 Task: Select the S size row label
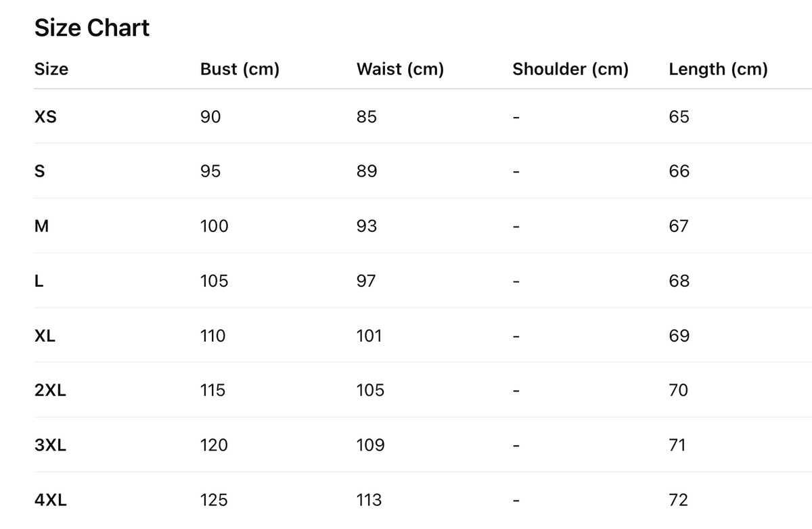(x=39, y=172)
